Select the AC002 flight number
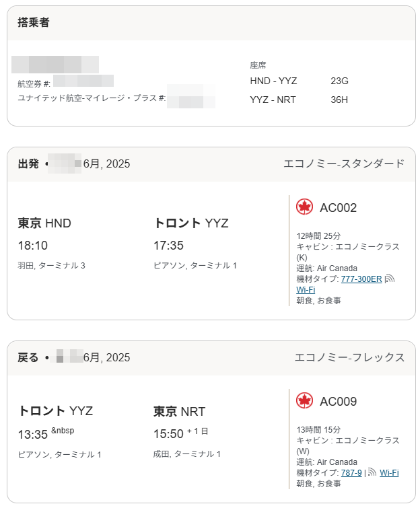 coord(338,208)
